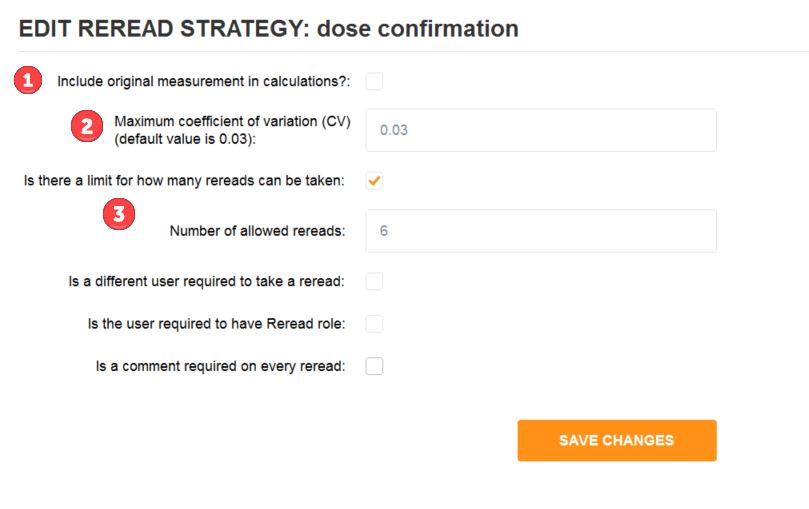Click 'Is a comment required on every reread' label
This screenshot has width=809, height=509.
coord(220,366)
